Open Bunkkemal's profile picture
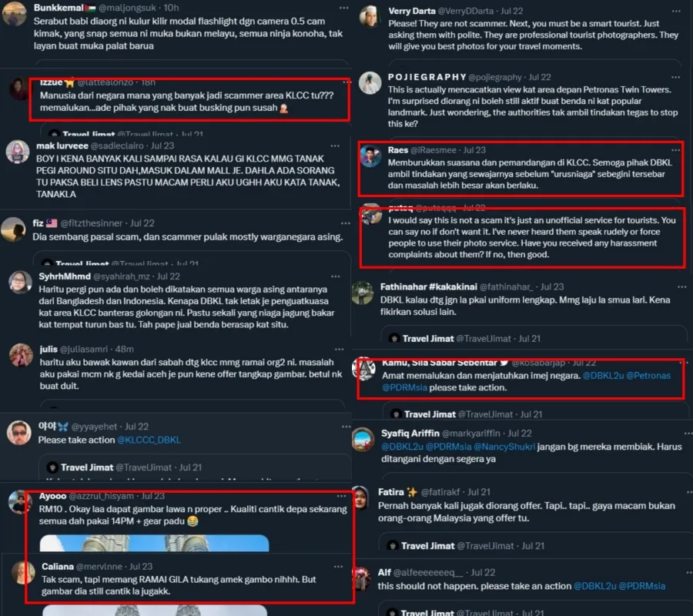 (14, 14)
